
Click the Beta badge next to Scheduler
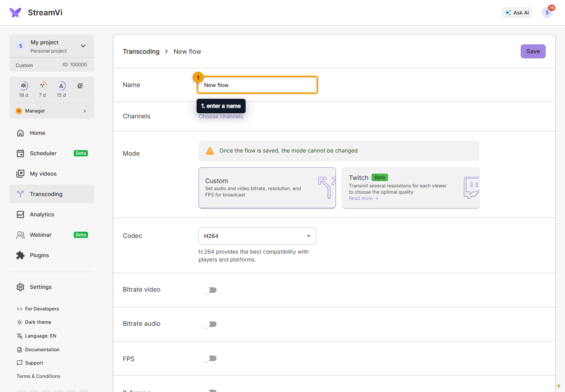click(81, 153)
